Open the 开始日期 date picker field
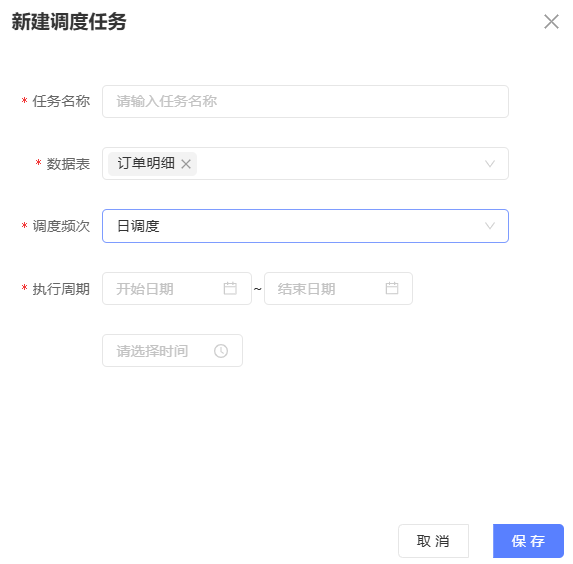Viewport: 573px width, 564px height. pos(177,288)
